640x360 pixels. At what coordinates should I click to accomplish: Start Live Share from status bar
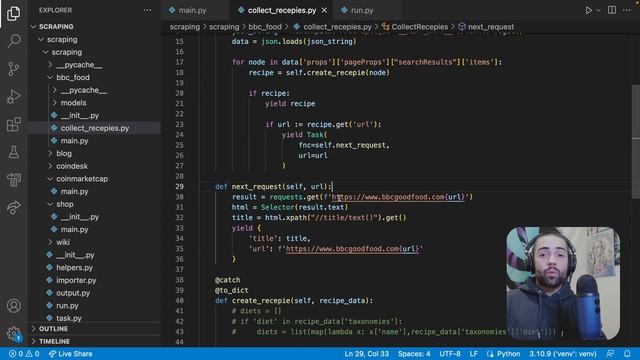pos(71,354)
